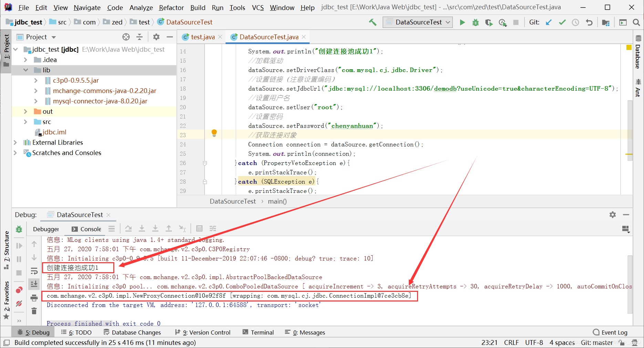Open Project Structure icon in toolbar

click(606, 22)
